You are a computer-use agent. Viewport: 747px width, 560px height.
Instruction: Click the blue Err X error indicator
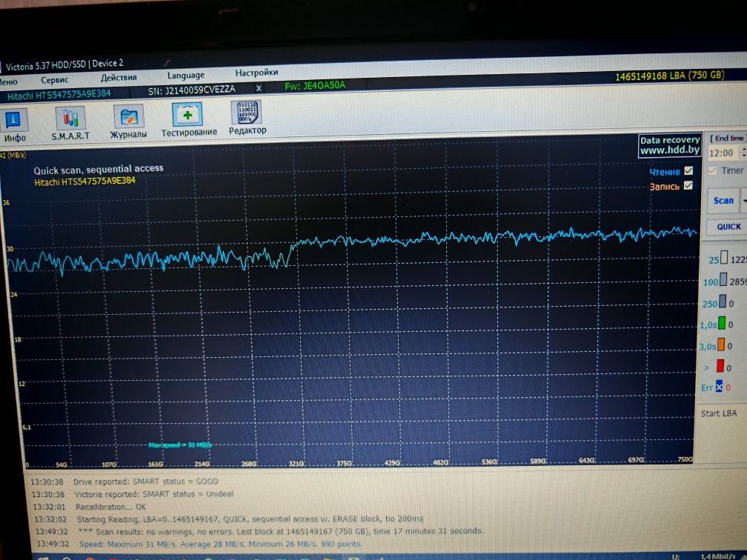point(719,387)
